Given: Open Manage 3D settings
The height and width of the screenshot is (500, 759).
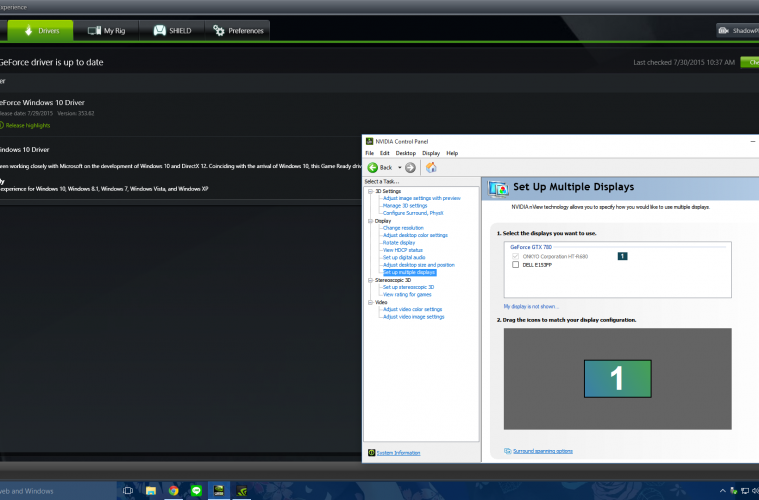Looking at the screenshot, I should click(x=405, y=205).
